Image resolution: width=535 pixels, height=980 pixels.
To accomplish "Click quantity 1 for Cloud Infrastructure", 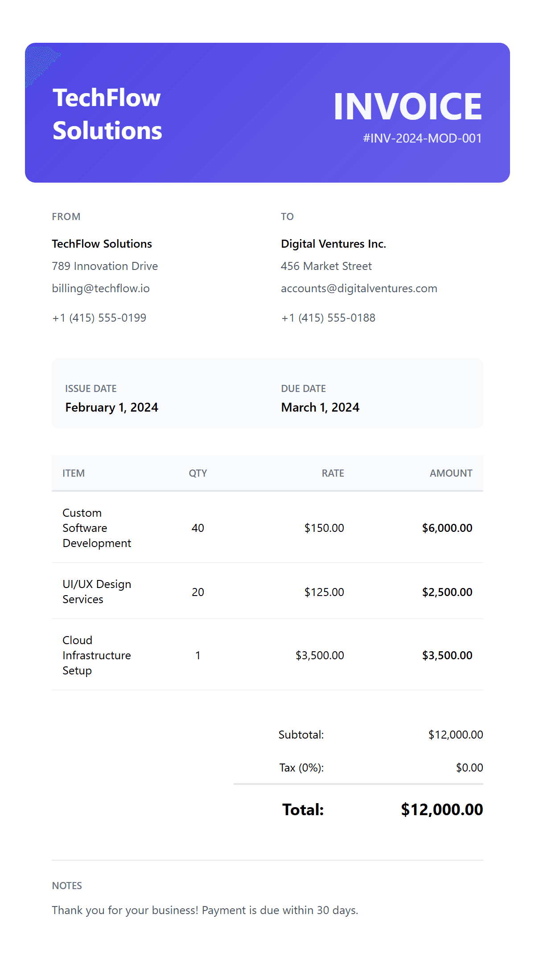I will click(x=198, y=655).
